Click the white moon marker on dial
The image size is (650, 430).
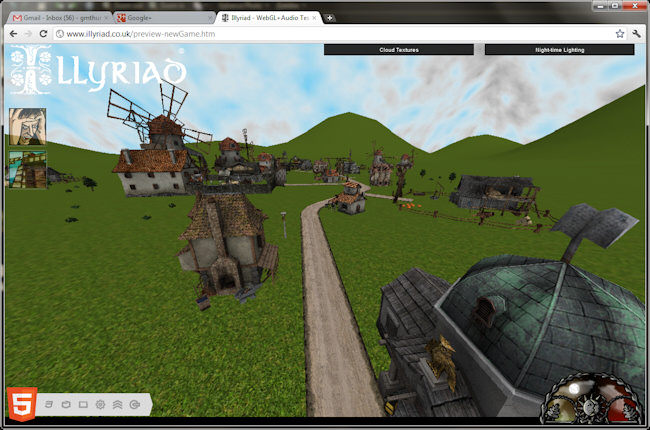coord(574,389)
